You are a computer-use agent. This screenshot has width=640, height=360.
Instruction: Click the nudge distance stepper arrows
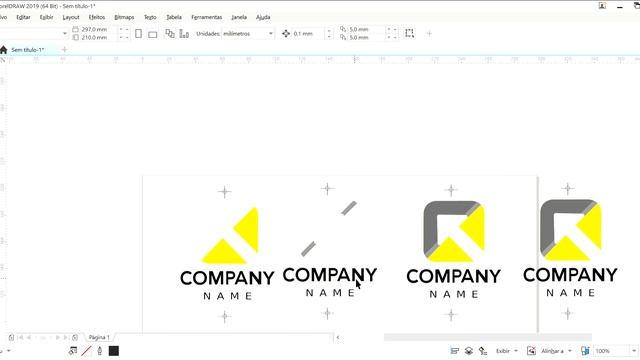tap(329, 33)
